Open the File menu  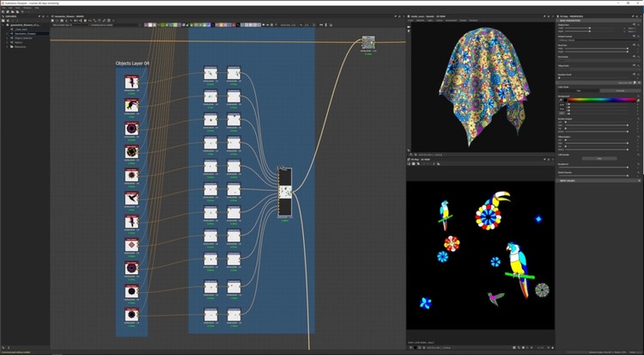(x=3, y=7)
